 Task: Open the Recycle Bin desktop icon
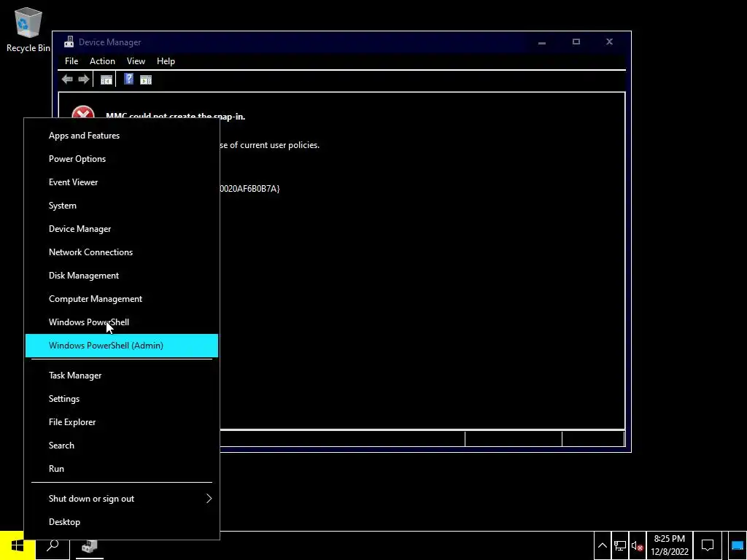(x=28, y=29)
